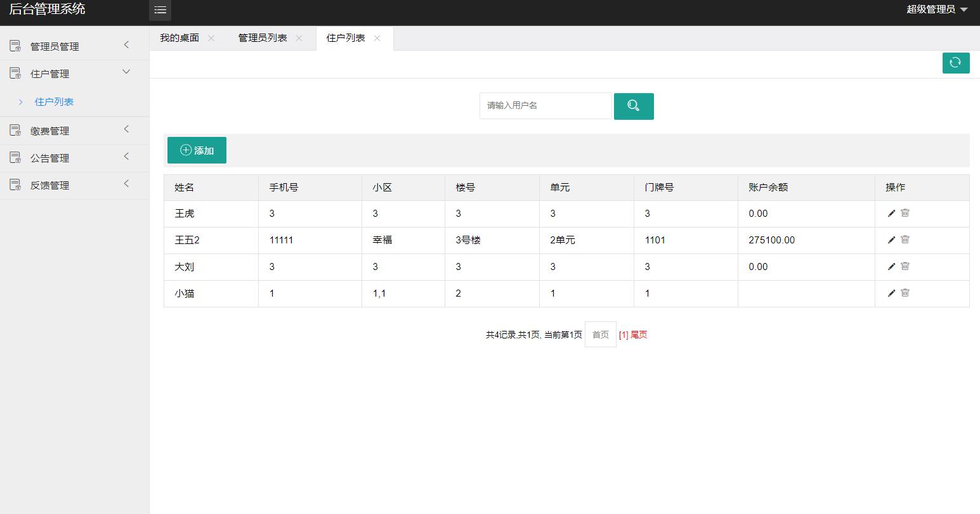Open the hamburger menu in the top bar

click(x=160, y=10)
